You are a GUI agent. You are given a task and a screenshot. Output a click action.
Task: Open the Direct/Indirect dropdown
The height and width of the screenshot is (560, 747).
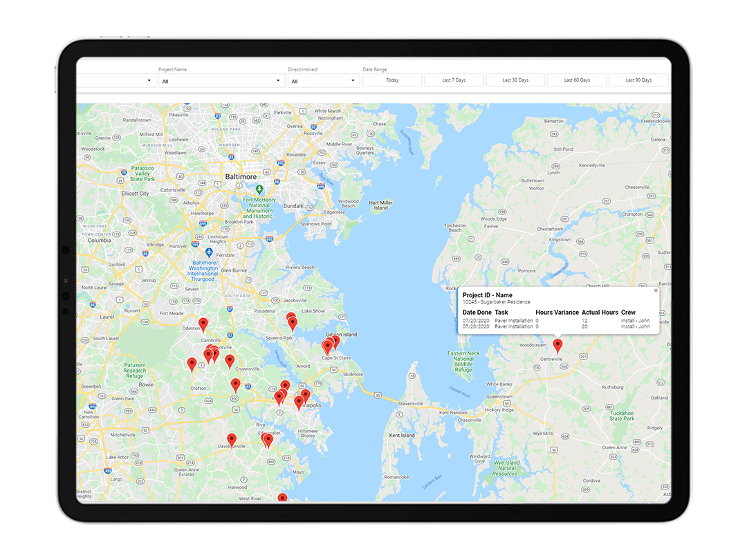tap(324, 80)
